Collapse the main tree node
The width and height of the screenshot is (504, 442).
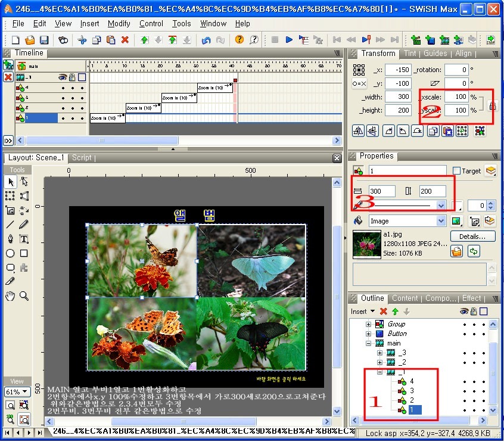pyautogui.click(x=368, y=343)
